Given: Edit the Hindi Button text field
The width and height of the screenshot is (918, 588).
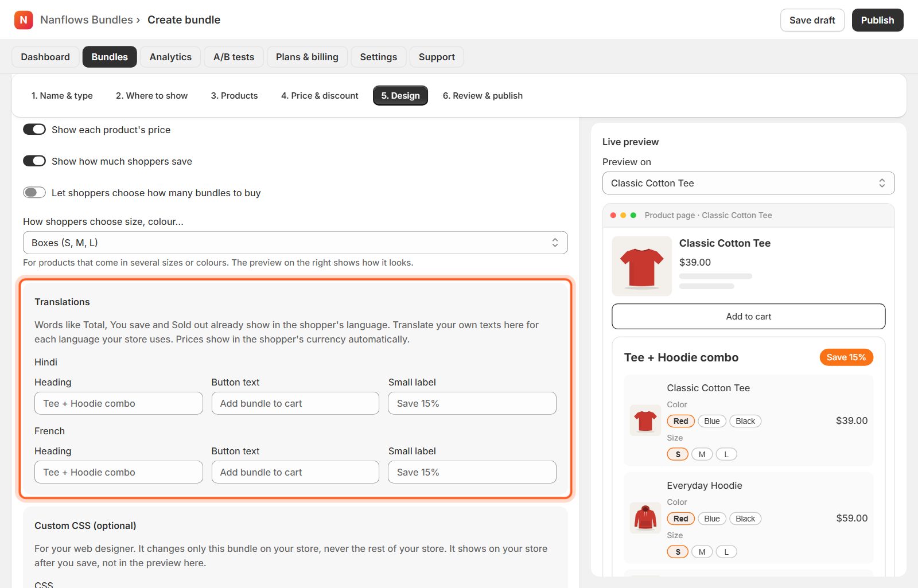Looking at the screenshot, I should [295, 403].
